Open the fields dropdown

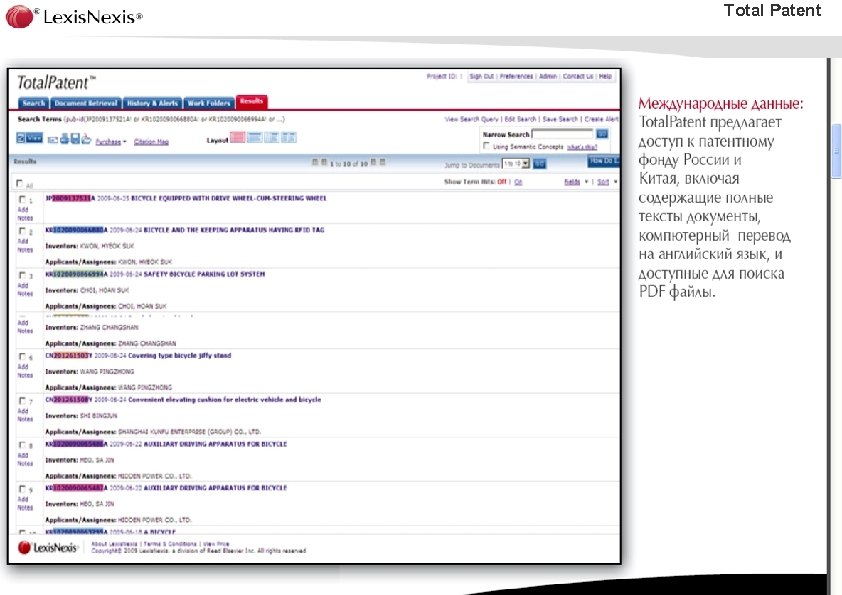click(576, 182)
